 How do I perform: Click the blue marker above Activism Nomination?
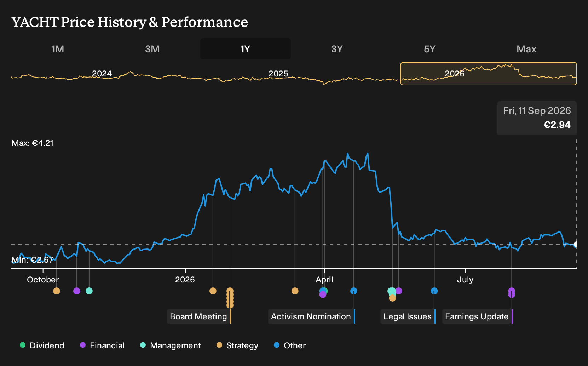354,291
